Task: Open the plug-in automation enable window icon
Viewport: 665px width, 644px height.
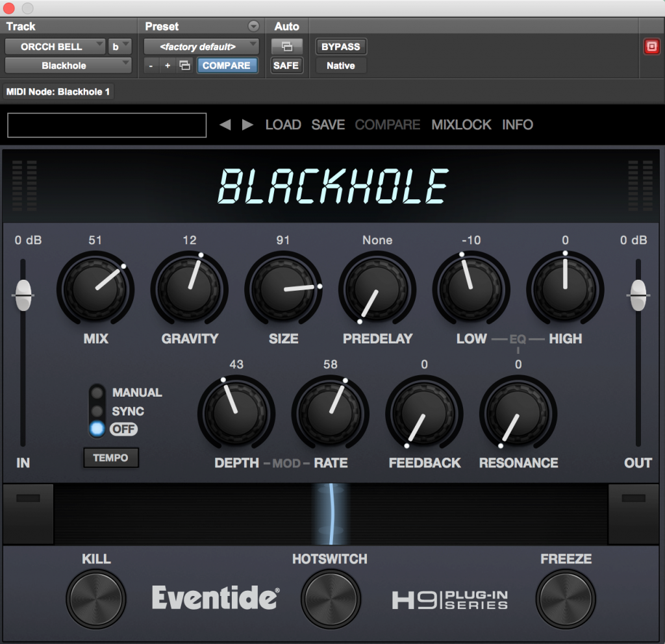Action: [286, 46]
